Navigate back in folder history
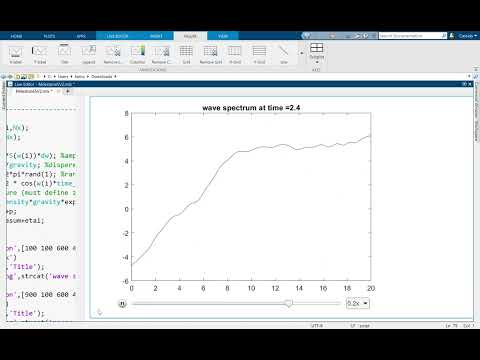This screenshot has height=360, width=480. [x=4, y=76]
